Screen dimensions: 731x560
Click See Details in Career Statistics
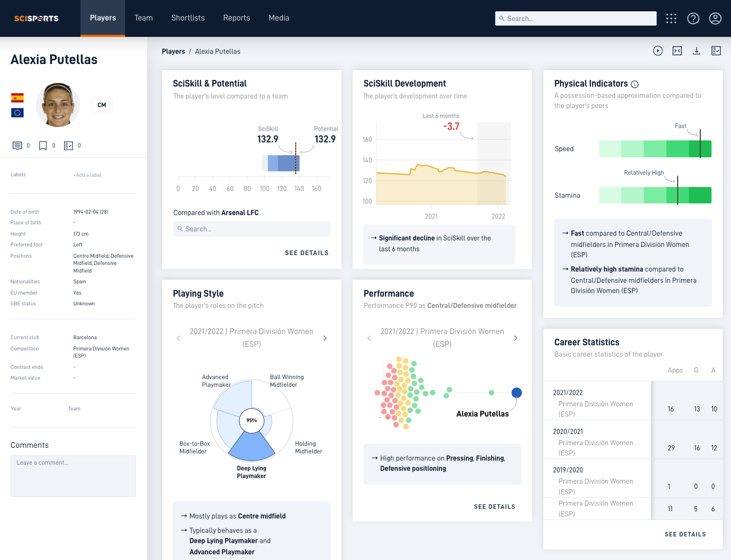click(685, 534)
